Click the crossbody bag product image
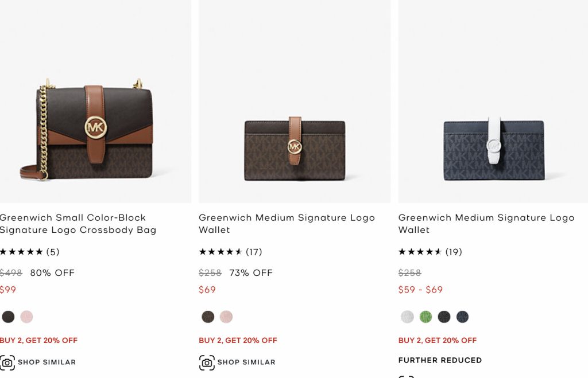The image size is (588, 378). [x=95, y=132]
